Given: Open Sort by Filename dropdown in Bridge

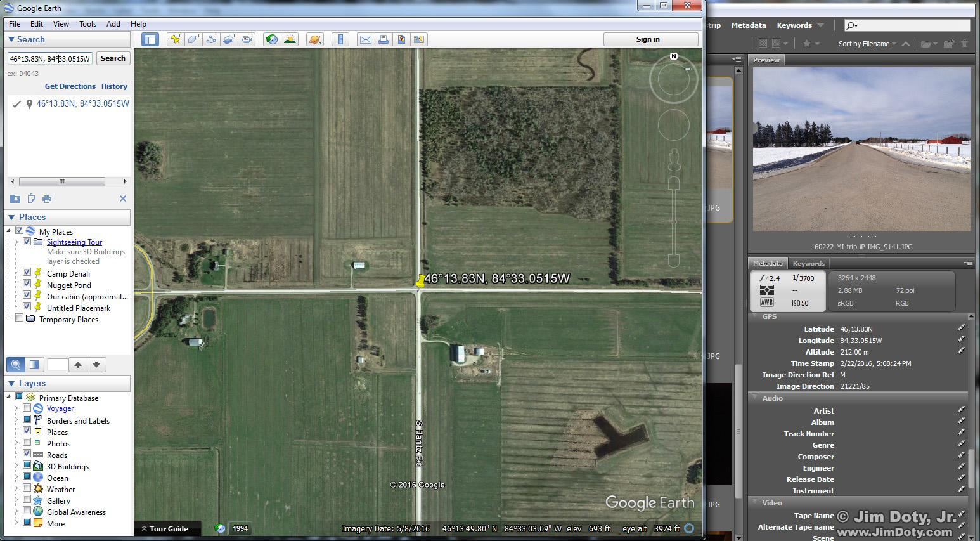Looking at the screenshot, I should [x=867, y=44].
